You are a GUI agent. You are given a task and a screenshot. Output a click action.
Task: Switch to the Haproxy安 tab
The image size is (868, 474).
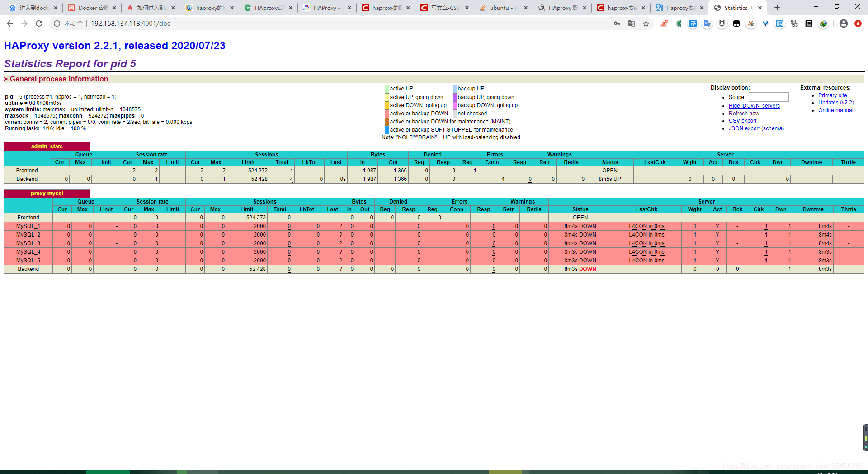[680, 8]
